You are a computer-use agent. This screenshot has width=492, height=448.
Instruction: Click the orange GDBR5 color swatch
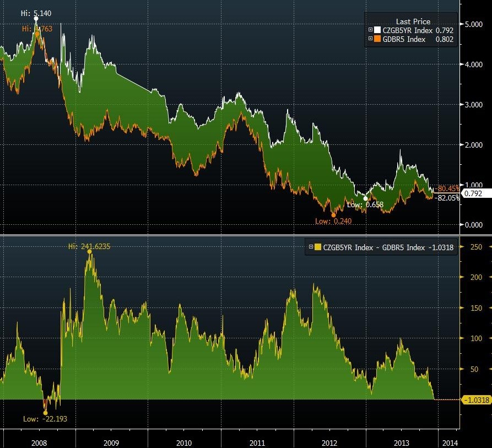pyautogui.click(x=378, y=39)
